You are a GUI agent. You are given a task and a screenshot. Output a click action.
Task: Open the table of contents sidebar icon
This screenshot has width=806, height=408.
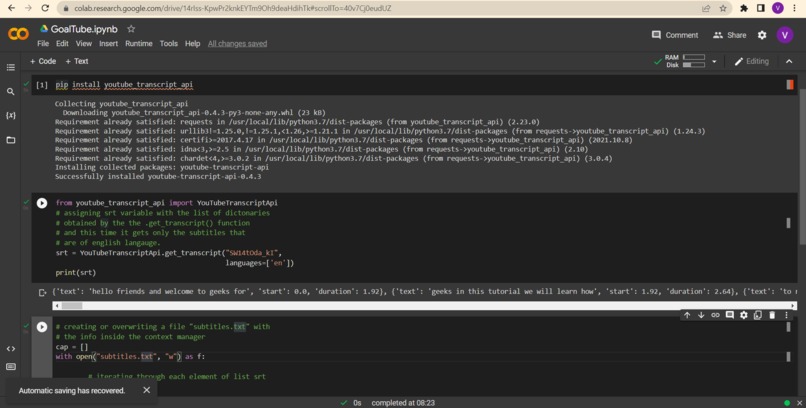point(10,67)
